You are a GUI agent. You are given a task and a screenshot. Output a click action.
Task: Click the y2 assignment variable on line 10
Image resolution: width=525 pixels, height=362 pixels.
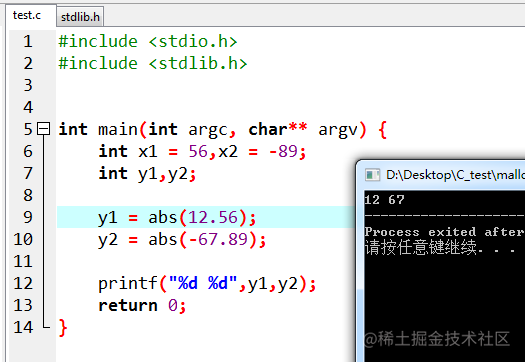[x=108, y=240]
